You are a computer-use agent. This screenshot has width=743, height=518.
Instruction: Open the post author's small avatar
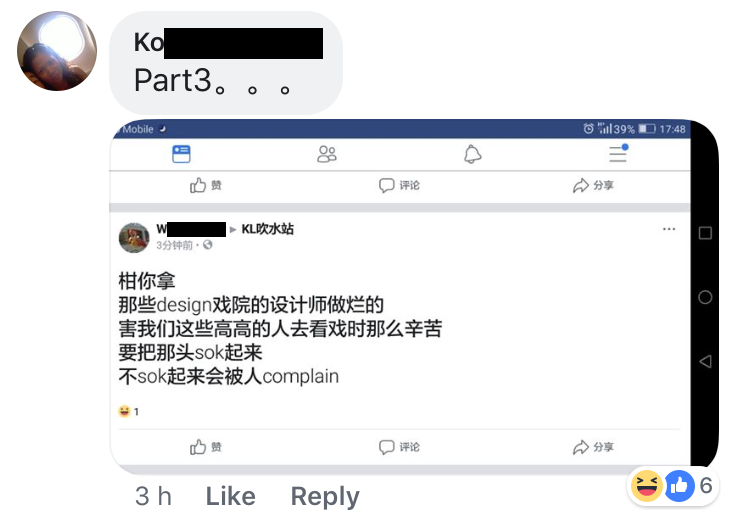click(134, 237)
